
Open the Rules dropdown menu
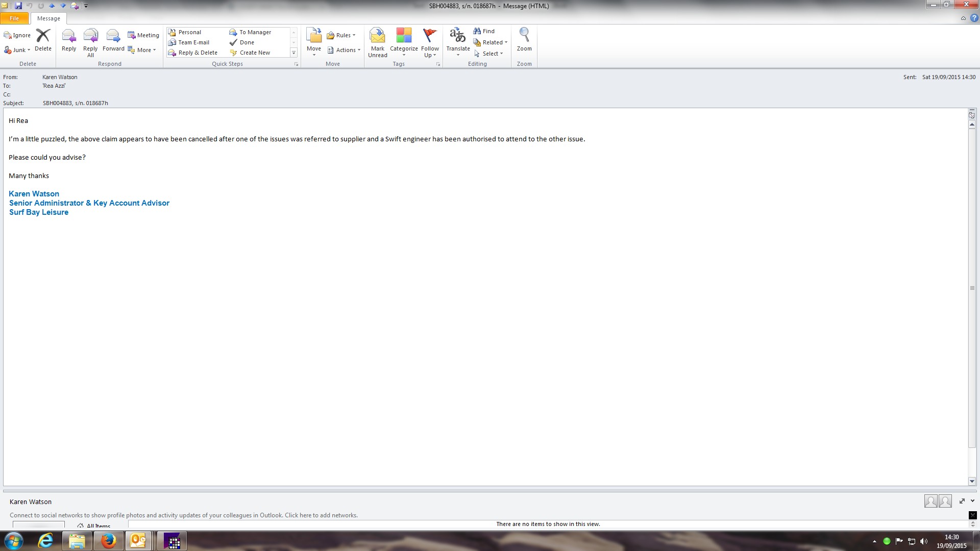coord(342,35)
